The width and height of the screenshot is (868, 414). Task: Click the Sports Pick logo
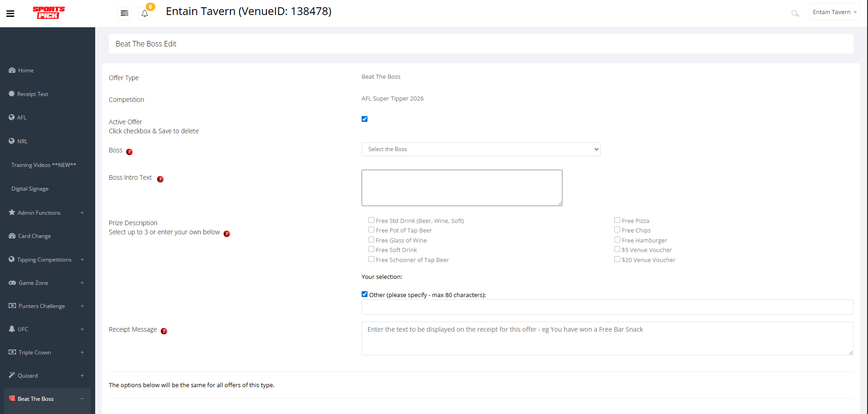pyautogui.click(x=48, y=12)
